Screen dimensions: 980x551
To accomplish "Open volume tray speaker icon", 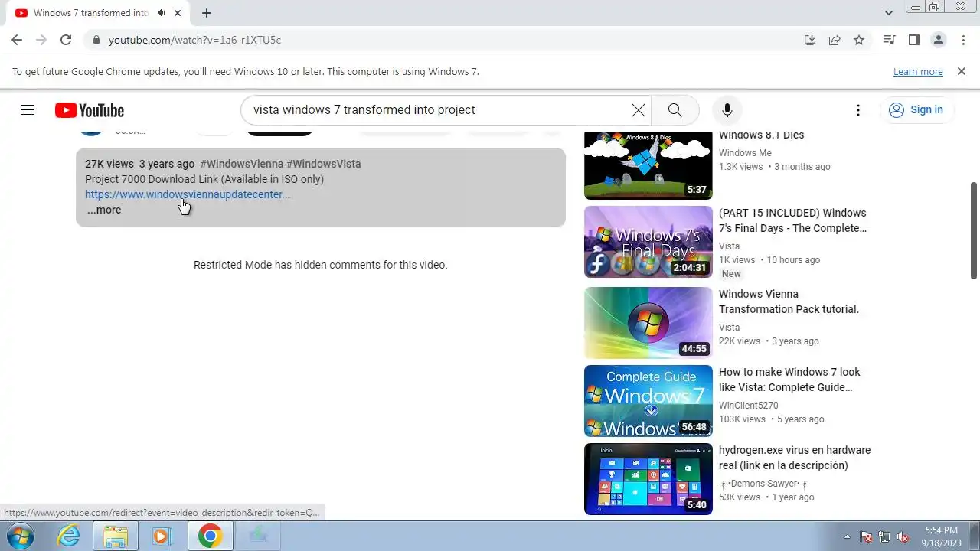I will pos(903,536).
